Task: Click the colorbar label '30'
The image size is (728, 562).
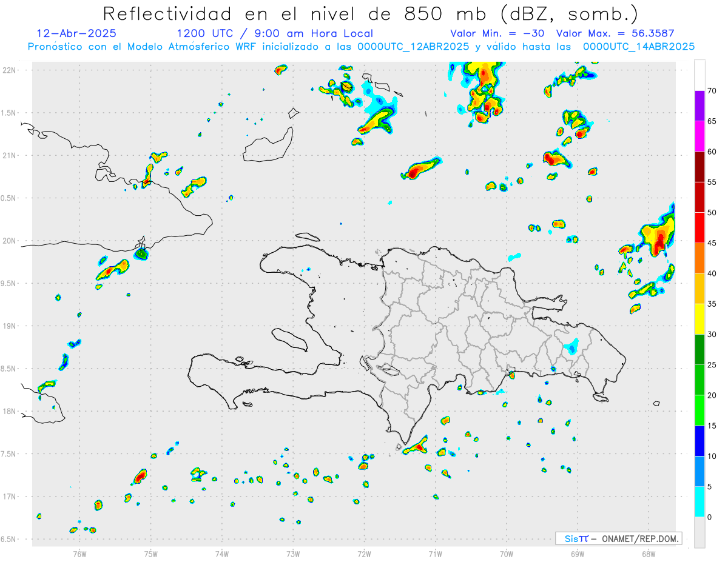Action: (712, 335)
